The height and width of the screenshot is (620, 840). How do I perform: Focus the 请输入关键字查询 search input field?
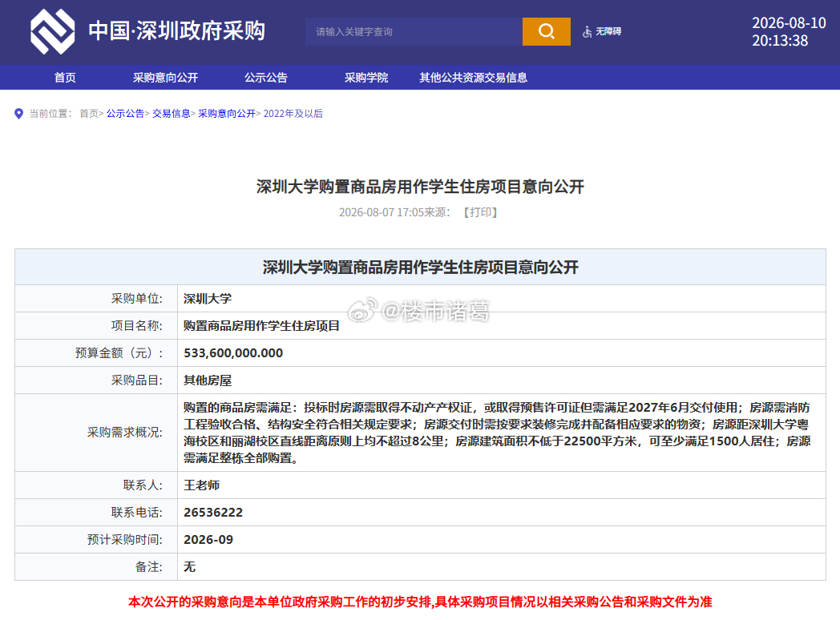click(x=414, y=31)
